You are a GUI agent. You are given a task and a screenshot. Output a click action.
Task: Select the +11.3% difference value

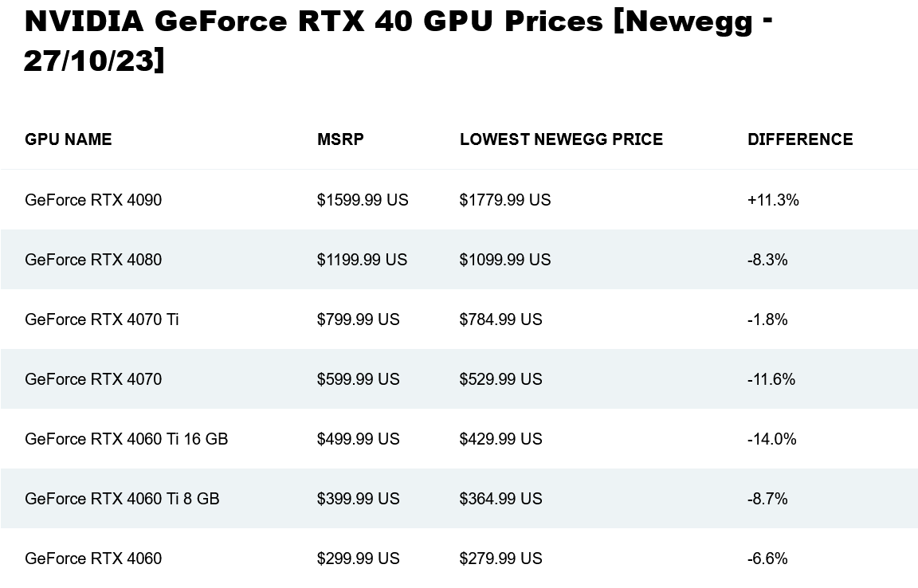(773, 200)
